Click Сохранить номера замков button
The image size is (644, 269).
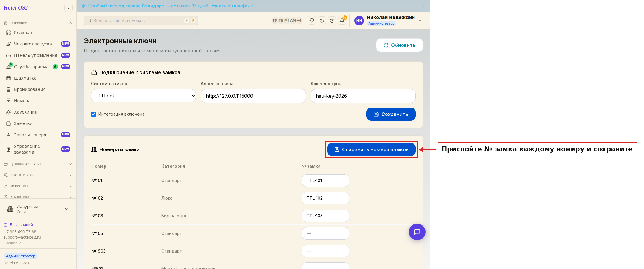(x=371, y=149)
